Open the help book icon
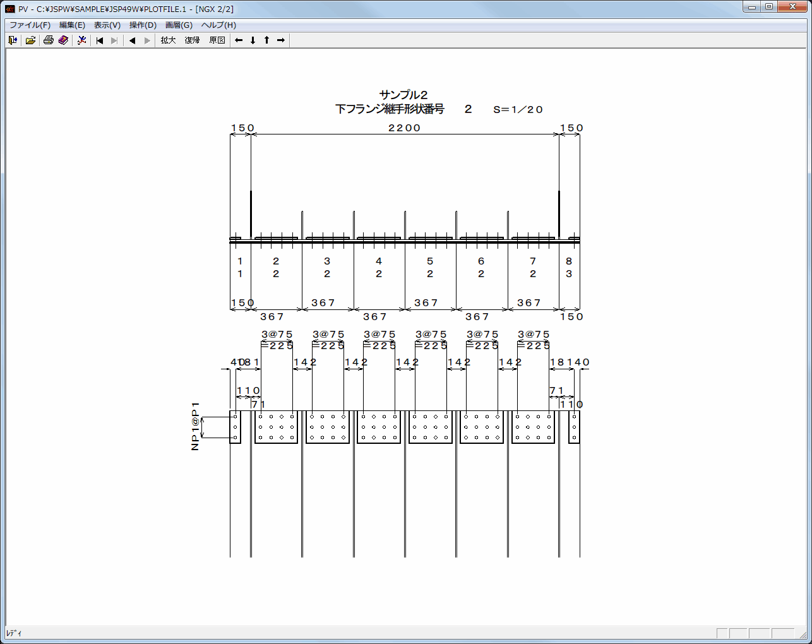812x644 pixels. click(x=63, y=40)
